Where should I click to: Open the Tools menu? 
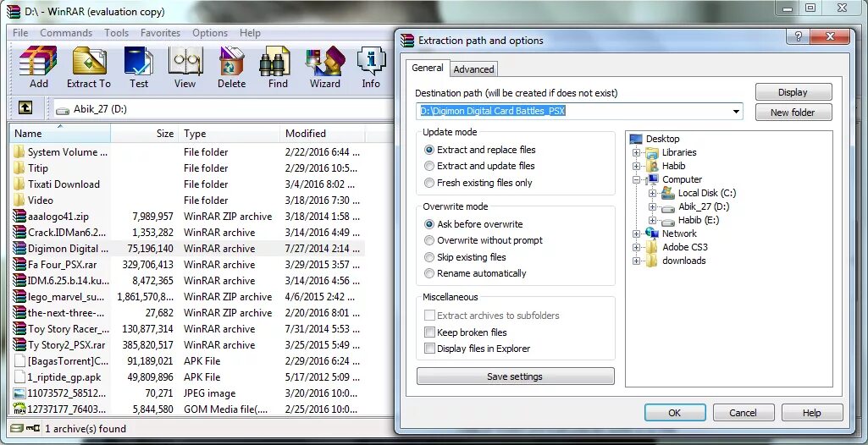click(116, 33)
